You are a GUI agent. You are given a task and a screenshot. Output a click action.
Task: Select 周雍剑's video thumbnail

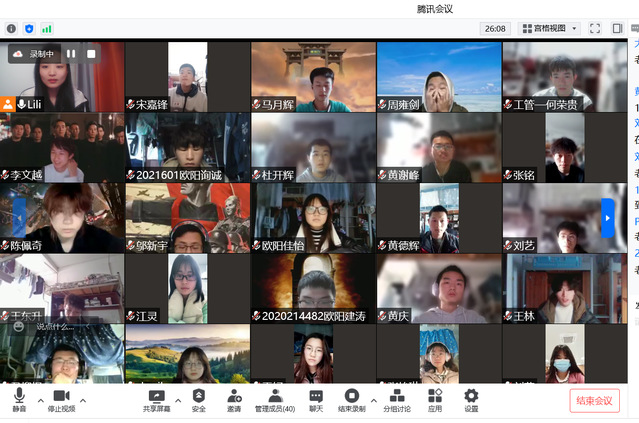point(438,76)
